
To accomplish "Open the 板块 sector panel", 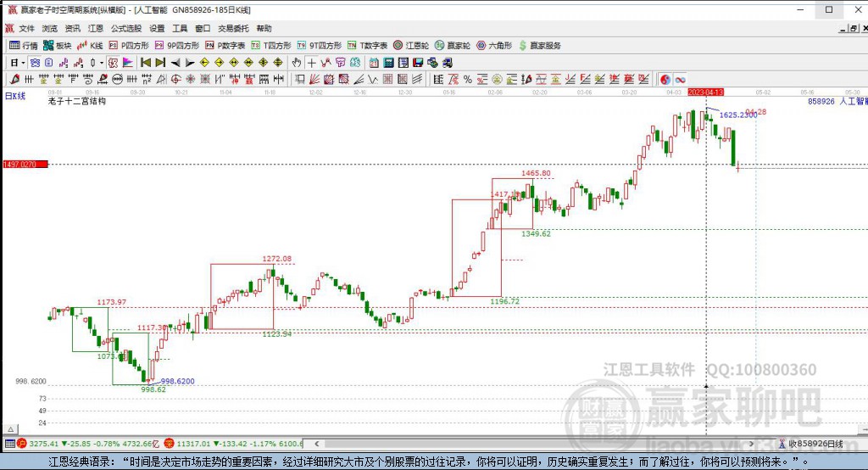I will (x=58, y=46).
